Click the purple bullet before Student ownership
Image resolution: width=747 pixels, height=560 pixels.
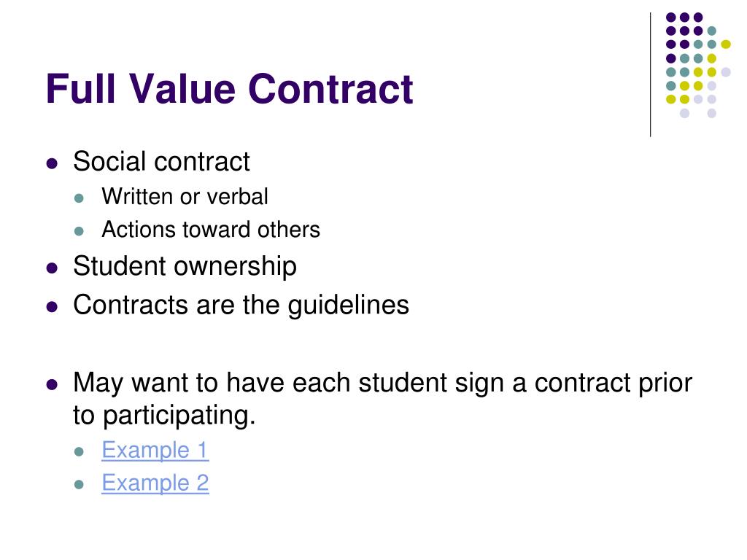click(52, 268)
